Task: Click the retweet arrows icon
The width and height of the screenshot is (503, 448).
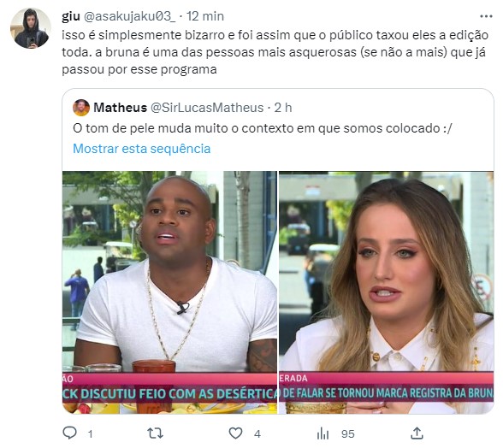Action: [156, 433]
